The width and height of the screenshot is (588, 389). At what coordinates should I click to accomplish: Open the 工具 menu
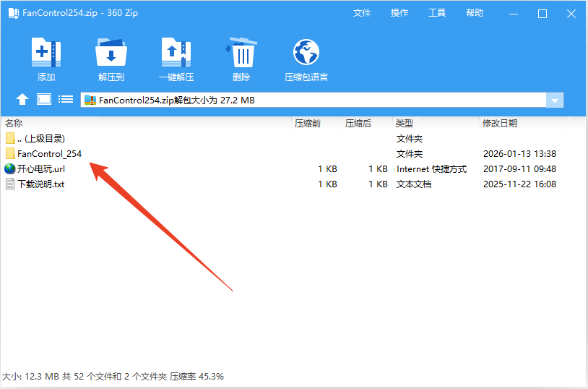coord(437,13)
